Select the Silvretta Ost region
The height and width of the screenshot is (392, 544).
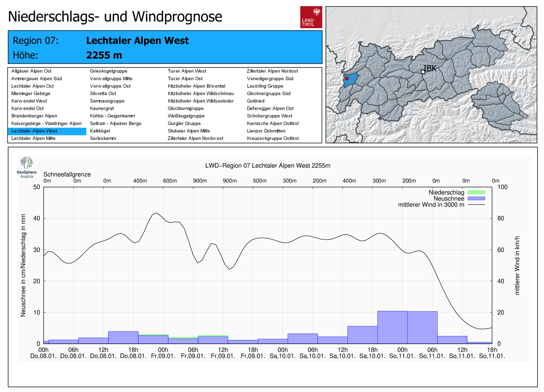click(x=103, y=93)
